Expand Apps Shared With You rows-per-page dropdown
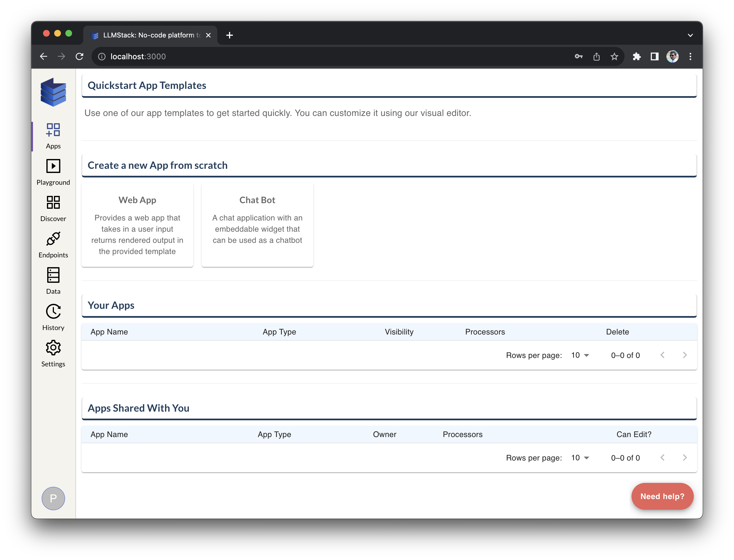 click(580, 458)
